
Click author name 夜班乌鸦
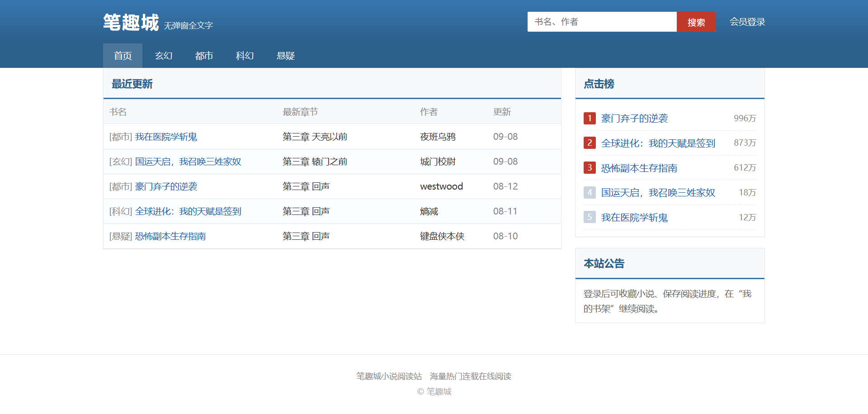(x=438, y=137)
